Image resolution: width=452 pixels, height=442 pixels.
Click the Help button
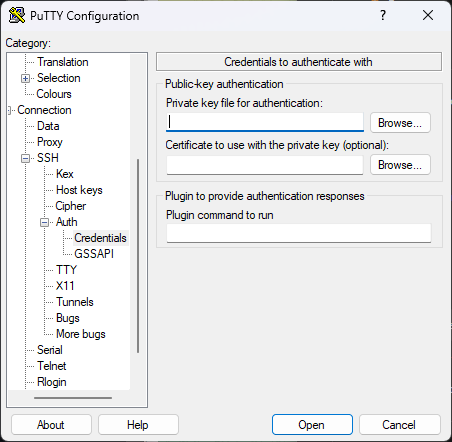(138, 425)
